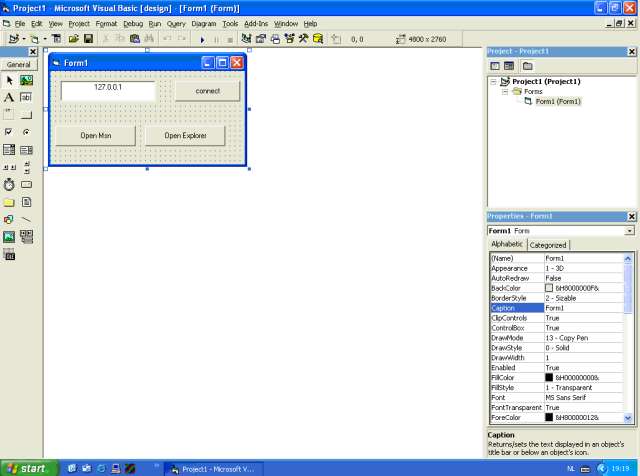Open the Properties Window toolbar icon
This screenshot has height=476, width=640.
[260, 39]
